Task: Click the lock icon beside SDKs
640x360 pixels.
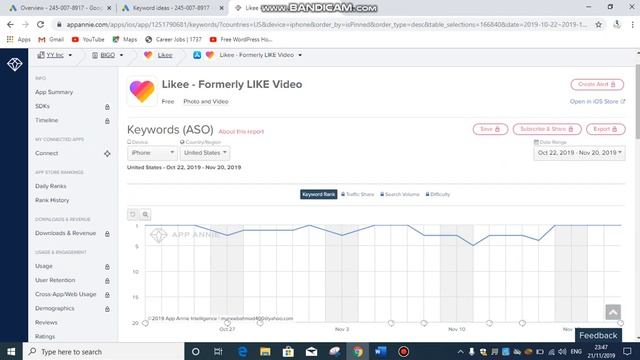Action: pos(107,107)
